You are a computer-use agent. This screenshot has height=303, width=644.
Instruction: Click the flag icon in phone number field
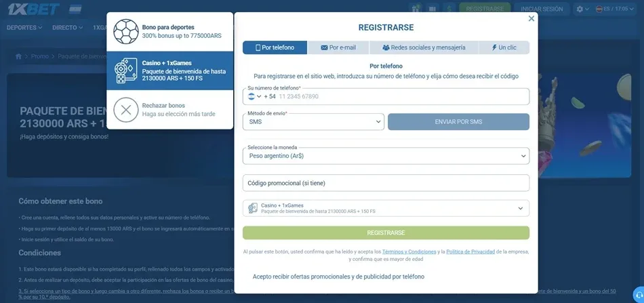coord(251,96)
